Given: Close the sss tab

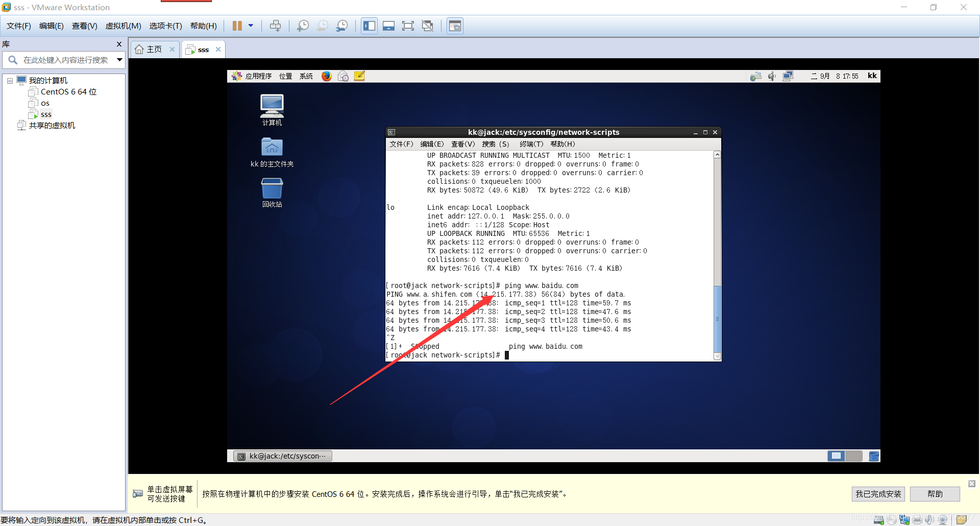Looking at the screenshot, I should 218,50.
